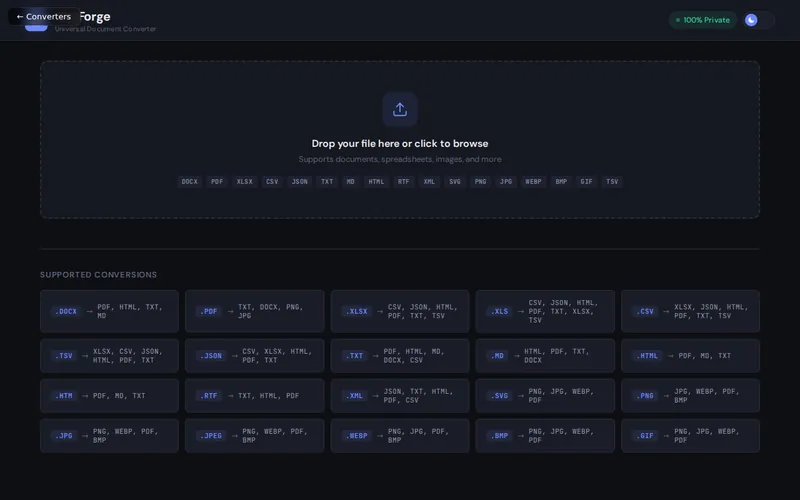
Task: Click the upload arrow icon
Action: coord(399,109)
